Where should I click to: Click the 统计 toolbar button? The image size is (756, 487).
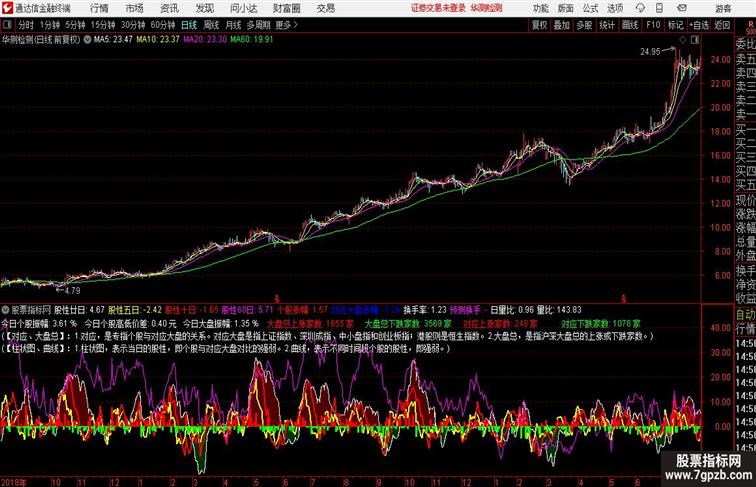607,25
